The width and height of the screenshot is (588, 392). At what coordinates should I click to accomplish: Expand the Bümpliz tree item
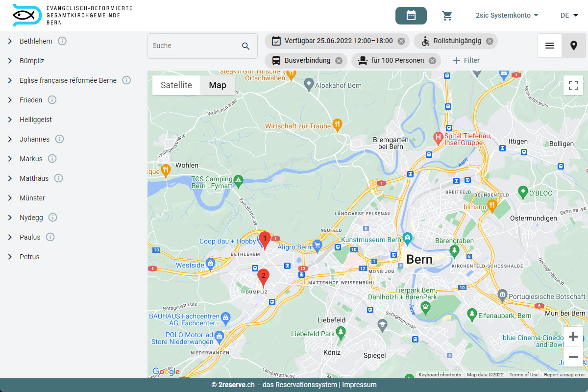point(10,61)
